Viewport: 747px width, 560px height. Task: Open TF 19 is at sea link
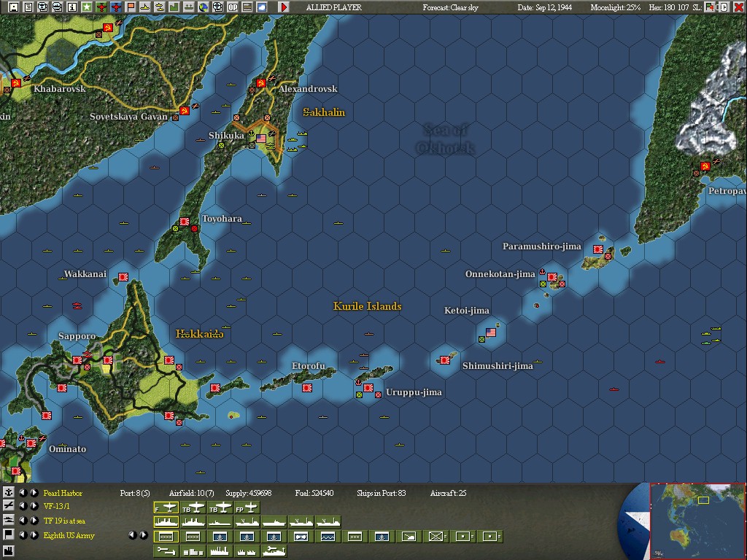coord(64,521)
